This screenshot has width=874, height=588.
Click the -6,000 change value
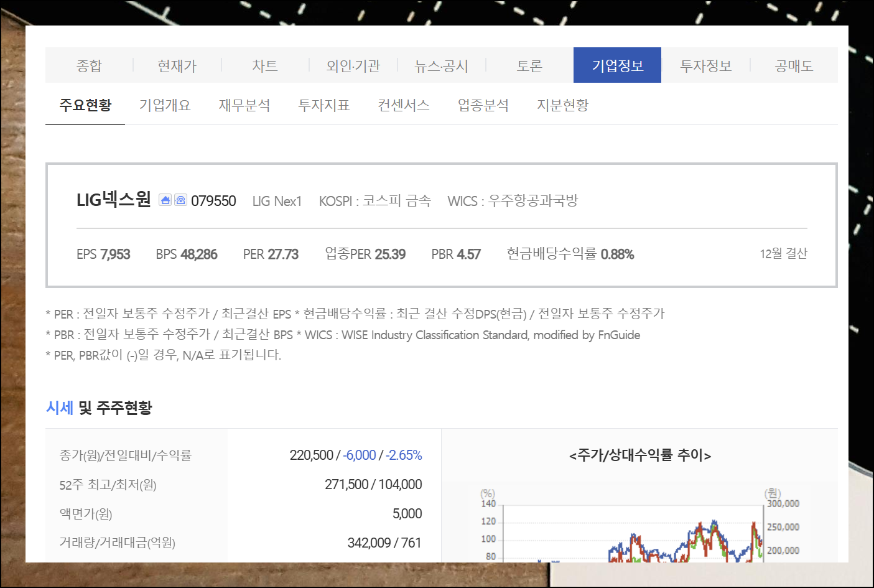(359, 455)
